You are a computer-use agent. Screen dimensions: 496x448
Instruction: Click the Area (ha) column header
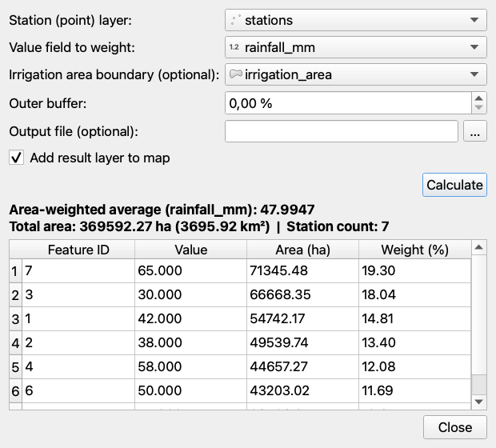[x=302, y=250]
